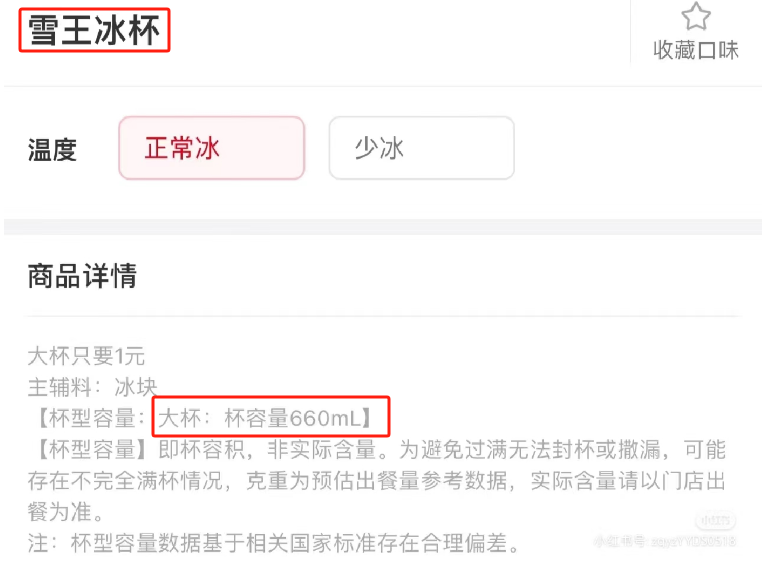Click the 注：杯型容量数据 note line
This screenshot has height=568, width=782.
click(274, 543)
